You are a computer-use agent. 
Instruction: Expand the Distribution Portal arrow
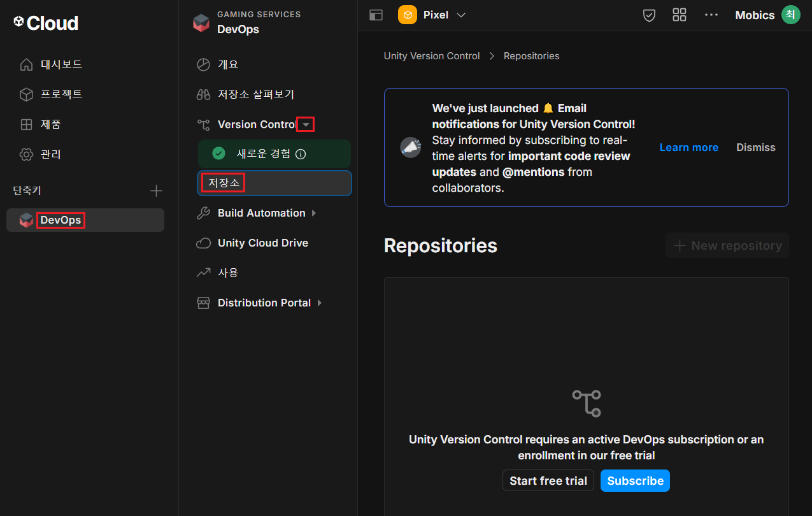pos(320,303)
